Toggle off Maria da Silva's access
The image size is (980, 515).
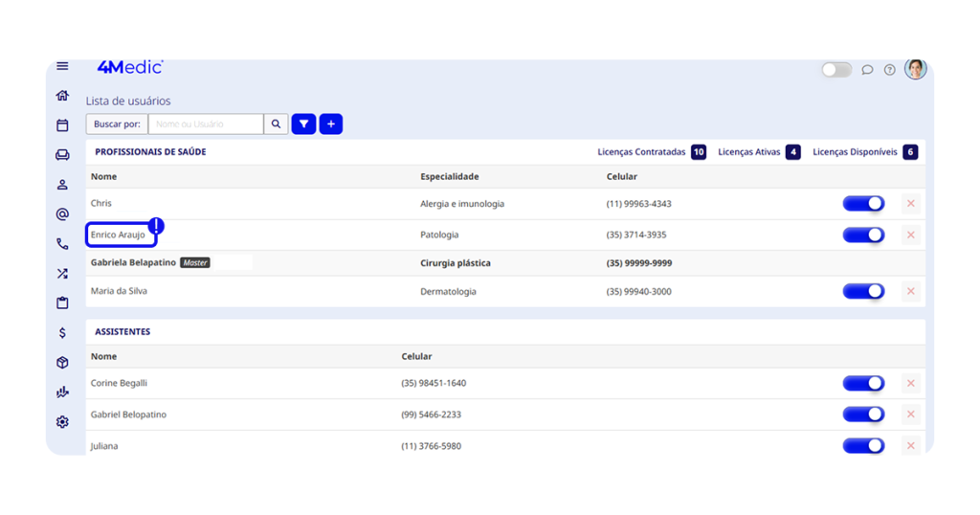click(863, 291)
